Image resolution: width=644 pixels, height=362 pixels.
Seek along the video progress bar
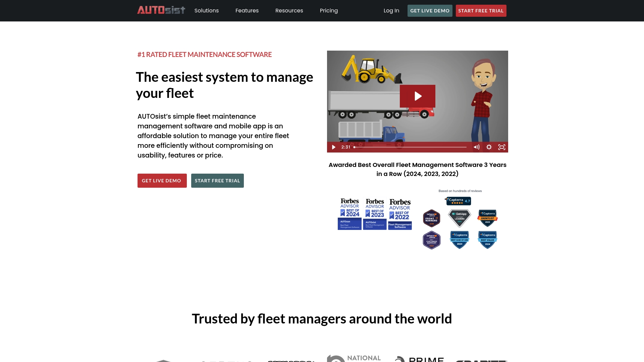pos(410,147)
